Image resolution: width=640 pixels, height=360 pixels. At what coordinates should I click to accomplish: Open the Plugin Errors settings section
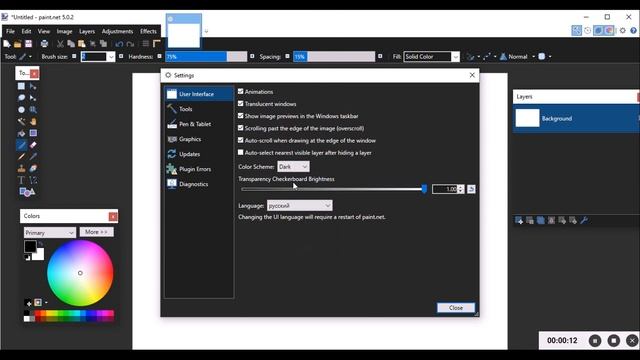199,169
